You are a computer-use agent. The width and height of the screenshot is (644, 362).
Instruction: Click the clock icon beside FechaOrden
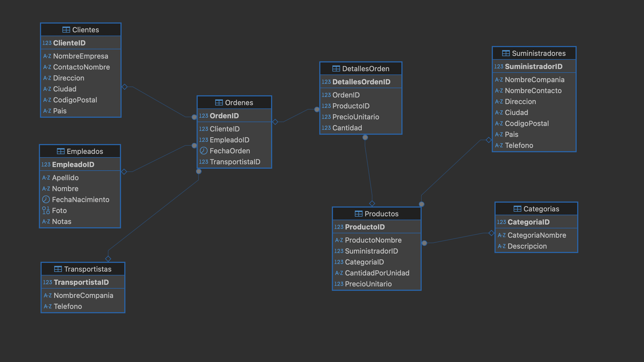click(x=203, y=151)
